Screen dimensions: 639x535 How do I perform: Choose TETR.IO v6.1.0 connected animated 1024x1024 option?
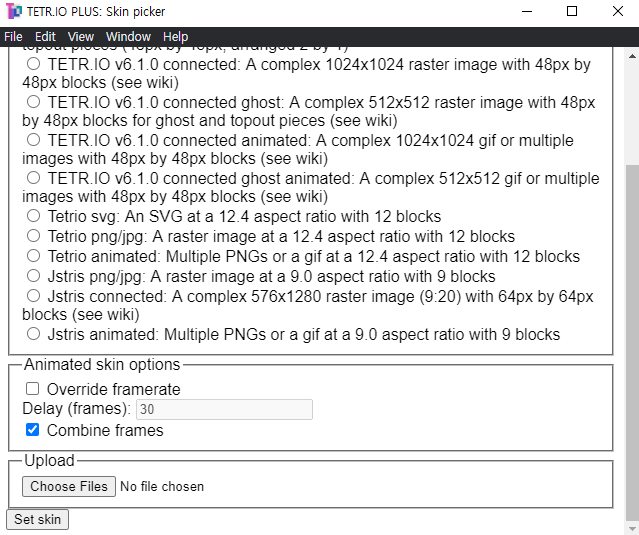coord(34,140)
